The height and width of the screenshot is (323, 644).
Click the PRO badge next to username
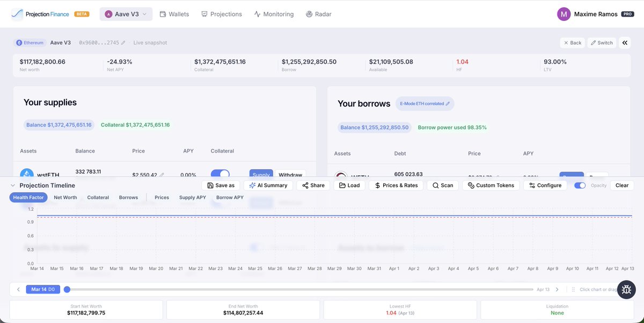(627, 14)
